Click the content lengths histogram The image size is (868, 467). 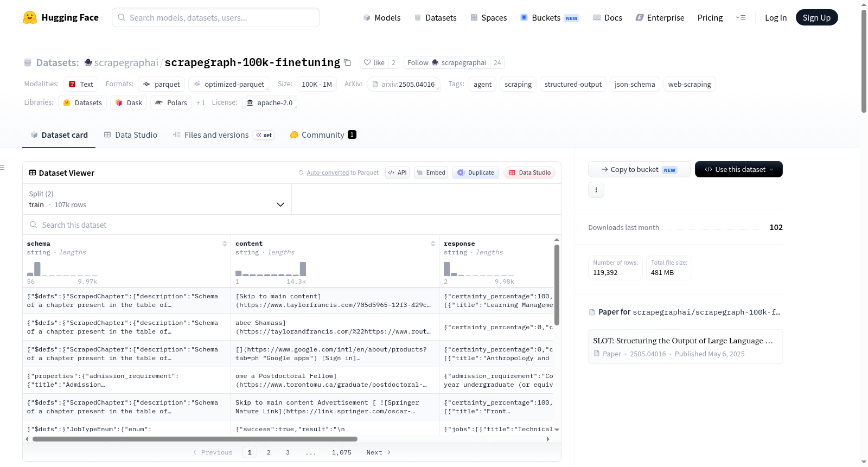point(271,270)
